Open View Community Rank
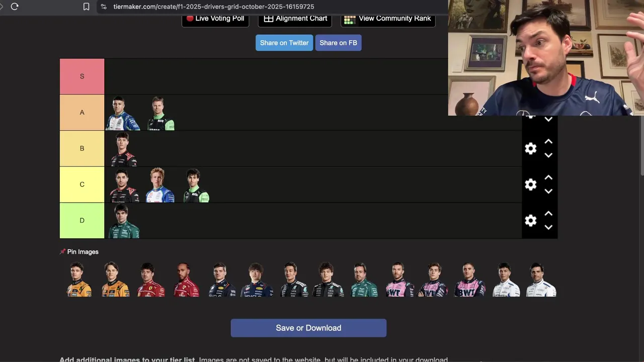 388,19
